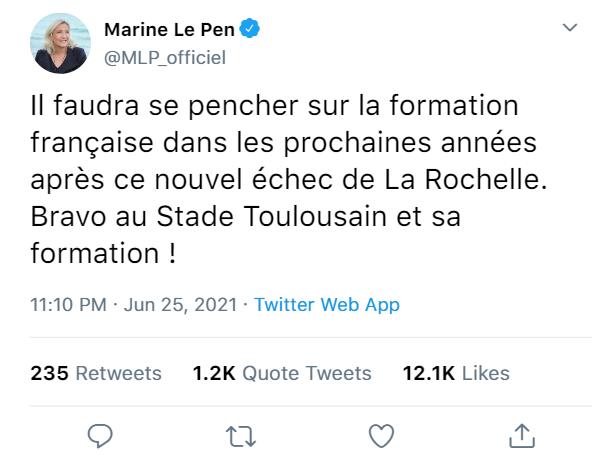The width and height of the screenshot is (600, 467).
Task: Click the 11:10 PM timestamp
Action: click(x=67, y=305)
